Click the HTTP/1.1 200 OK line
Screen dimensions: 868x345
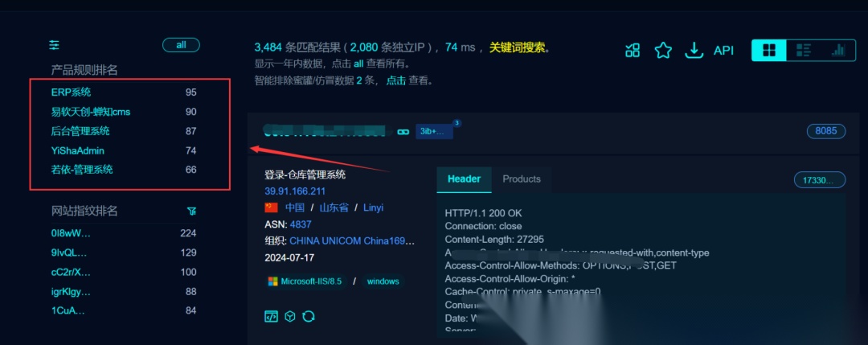tap(483, 213)
